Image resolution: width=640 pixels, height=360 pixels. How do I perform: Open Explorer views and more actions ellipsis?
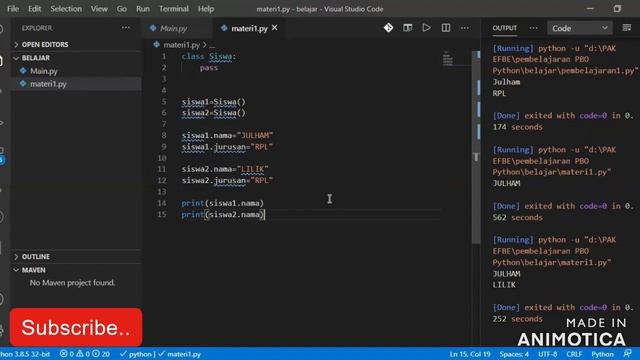[126, 28]
